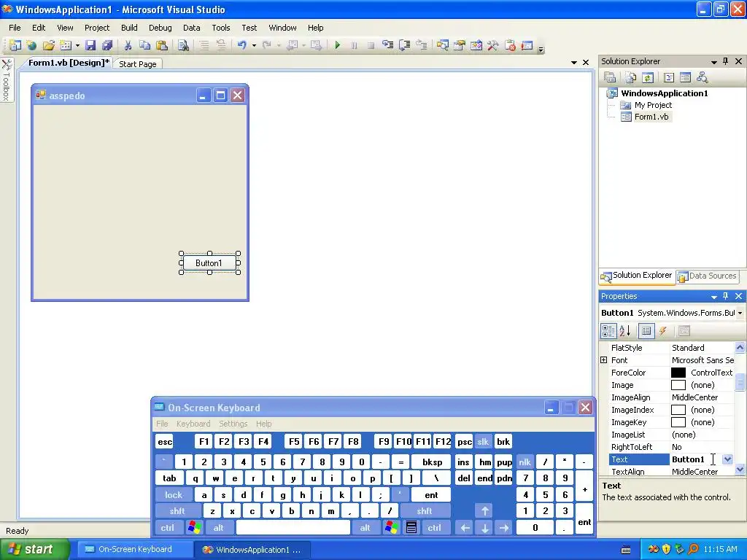Click the Paste clipboard icon
The width and height of the screenshot is (747, 560).
point(162,45)
